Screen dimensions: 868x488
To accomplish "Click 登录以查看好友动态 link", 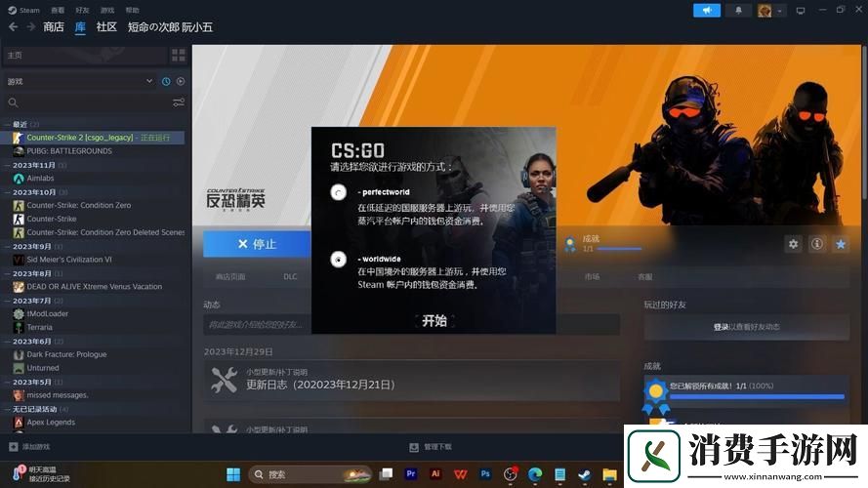I will 746,327.
